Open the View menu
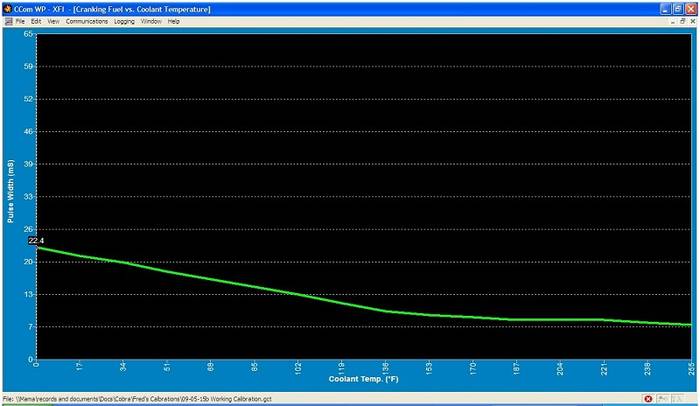700x406 pixels. tap(53, 21)
